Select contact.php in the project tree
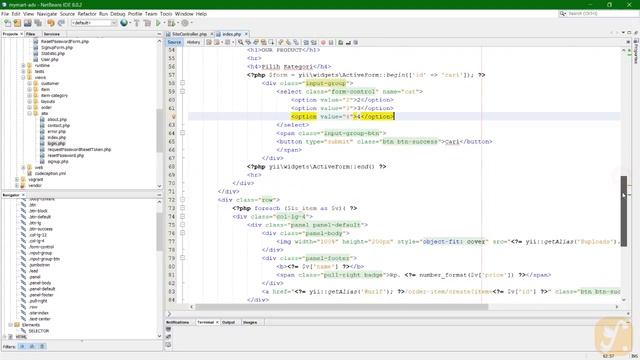Image resolution: width=640 pixels, height=360 pixels. pos(58,126)
